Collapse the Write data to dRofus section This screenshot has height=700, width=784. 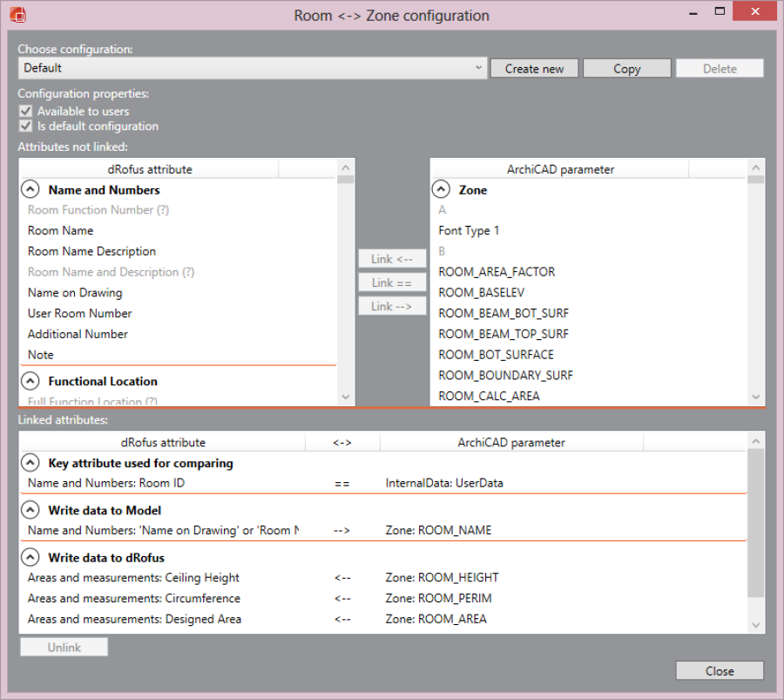[30, 557]
